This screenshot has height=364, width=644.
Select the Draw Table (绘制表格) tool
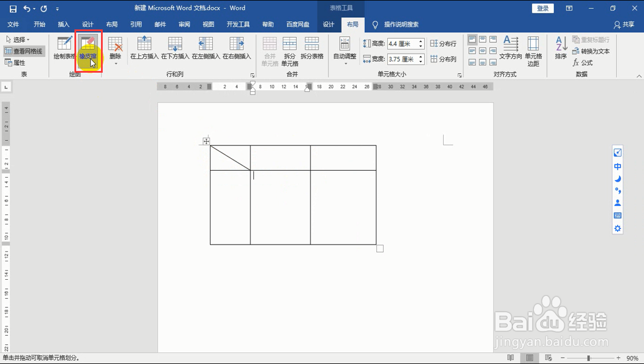(65, 48)
